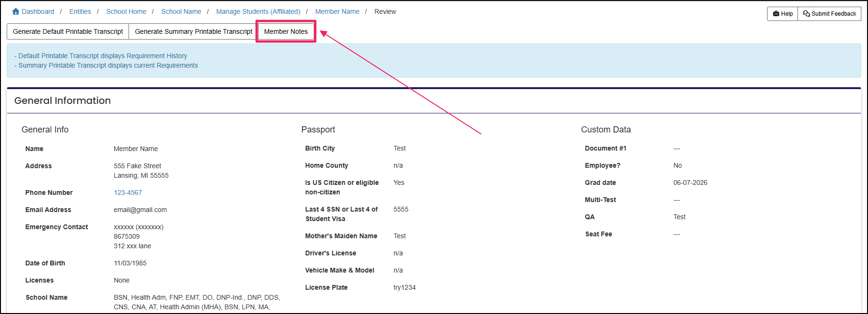The image size is (868, 314).
Task: Click the Vehicle Make & Model label
Action: (339, 270)
